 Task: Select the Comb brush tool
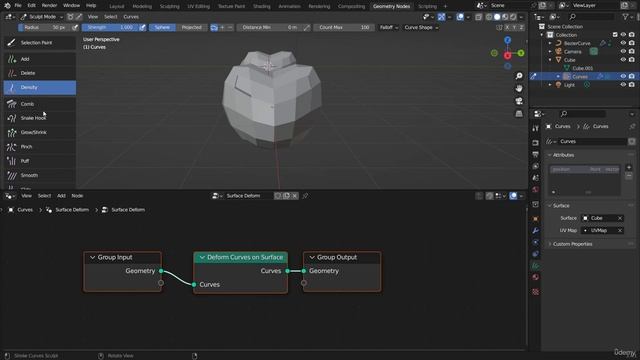point(40,104)
